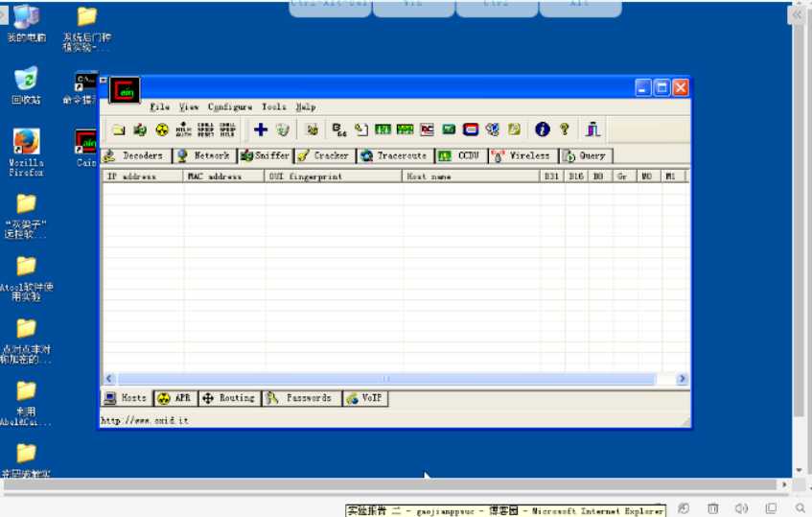
Task: Open the Tools menu in Cain
Action: coord(273,106)
